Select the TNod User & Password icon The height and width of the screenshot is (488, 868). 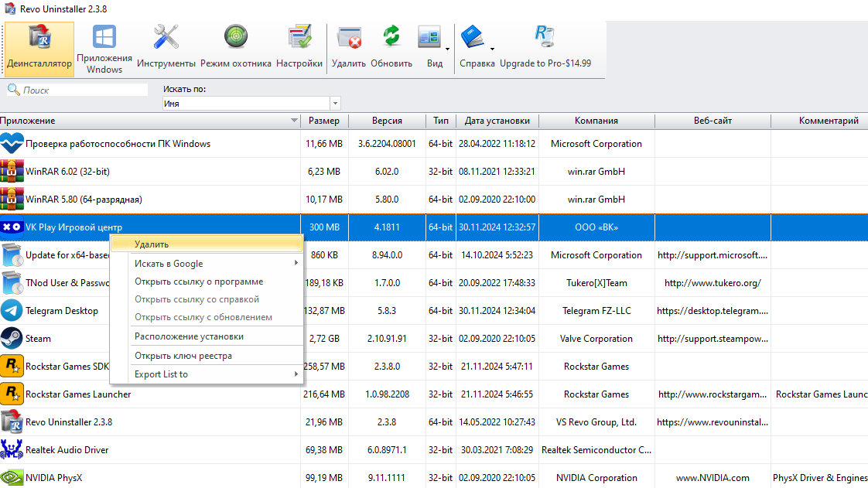click(x=12, y=283)
